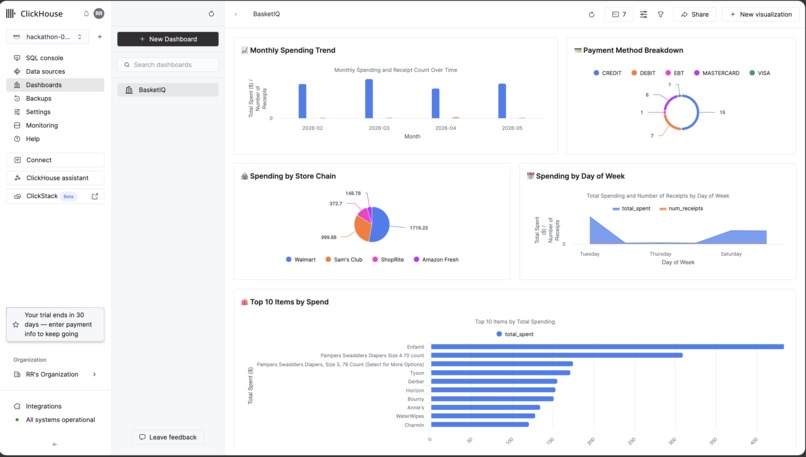Toggle Sam's Club legend item
This screenshot has width=806, height=457.
click(x=344, y=260)
